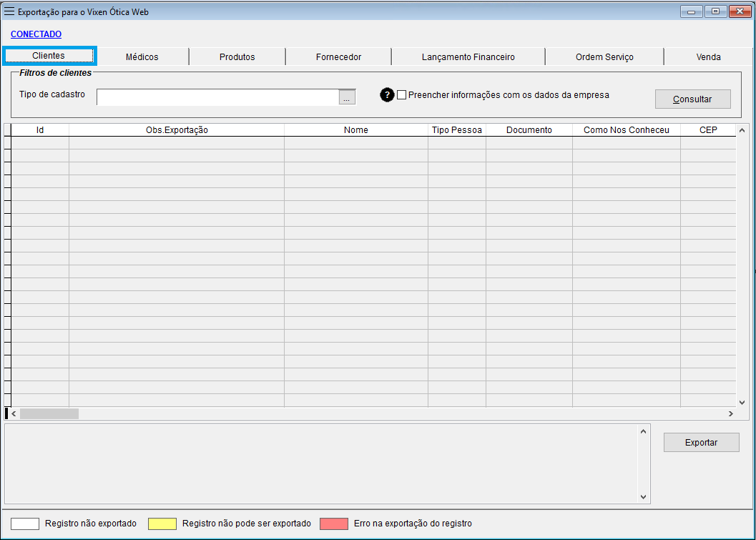Click the hamburger menu icon in title bar
The height and width of the screenshot is (540, 756).
9,11
